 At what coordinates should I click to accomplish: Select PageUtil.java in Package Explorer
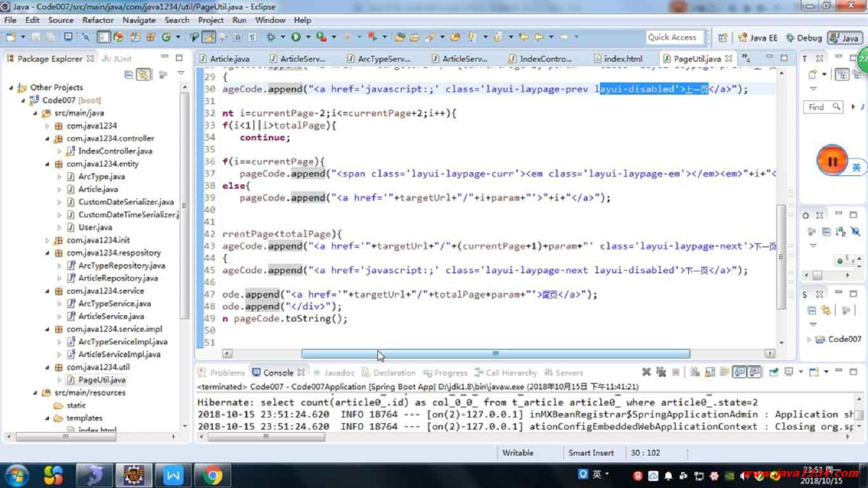click(102, 380)
